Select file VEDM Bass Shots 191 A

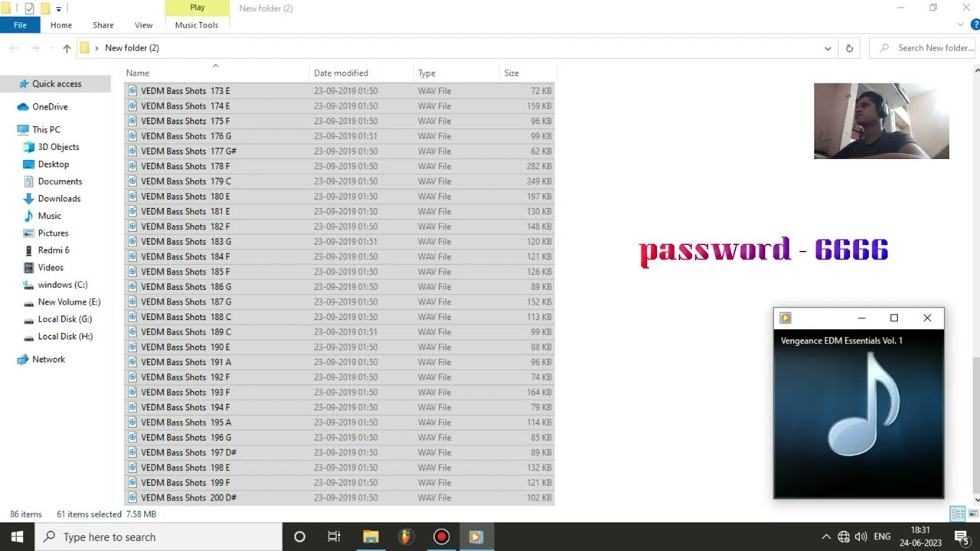click(x=339, y=362)
